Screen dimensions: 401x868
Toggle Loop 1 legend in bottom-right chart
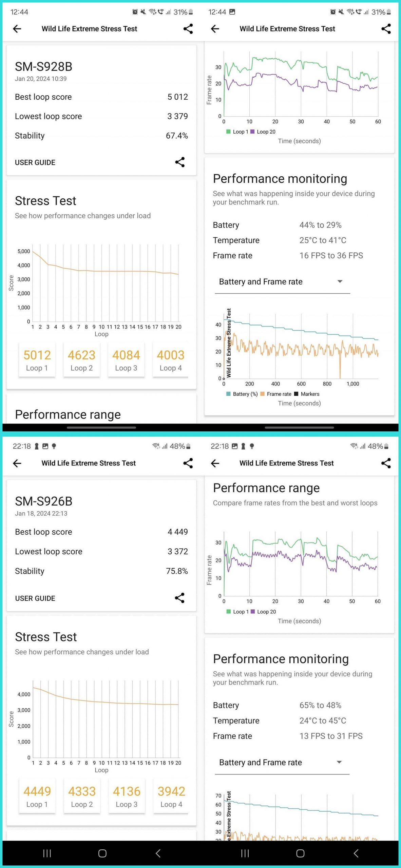(237, 612)
